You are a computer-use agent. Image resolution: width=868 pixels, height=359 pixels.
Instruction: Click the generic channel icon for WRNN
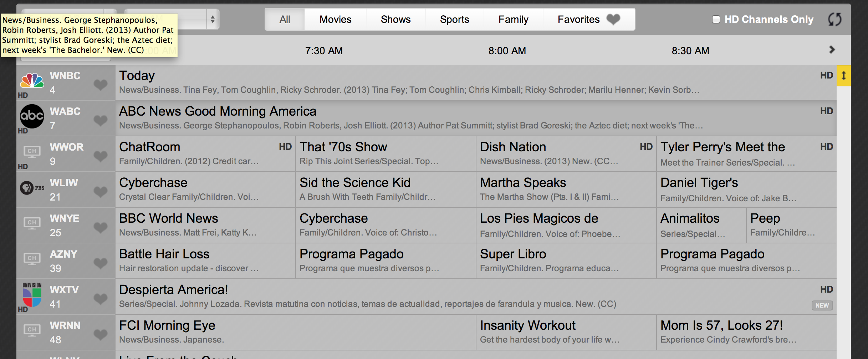click(x=32, y=330)
